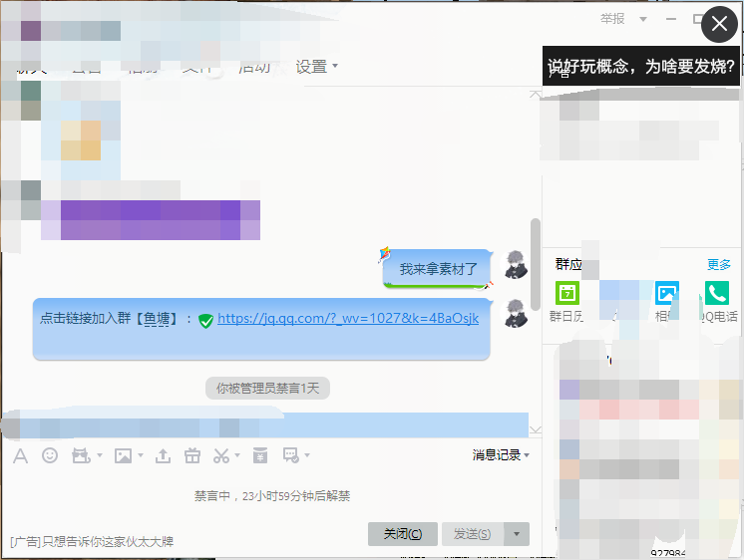Open the font settings (A) tool
This screenshot has height=560, width=744.
click(20, 455)
